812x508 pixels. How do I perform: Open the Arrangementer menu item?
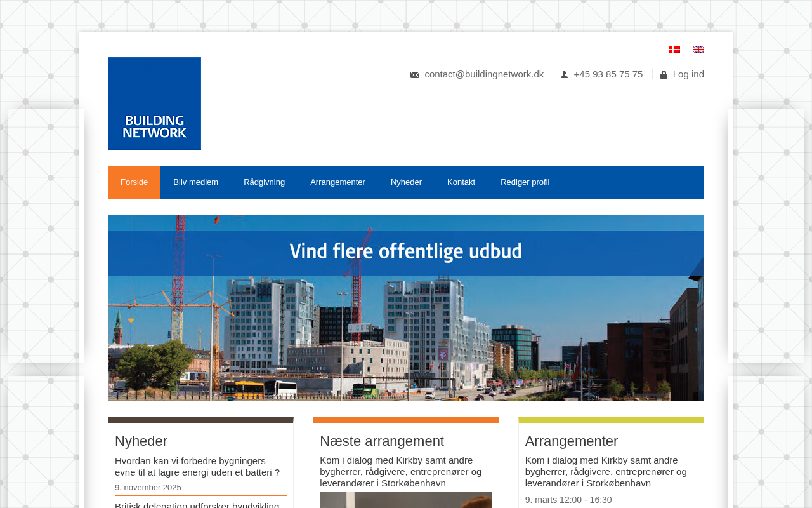point(337,182)
